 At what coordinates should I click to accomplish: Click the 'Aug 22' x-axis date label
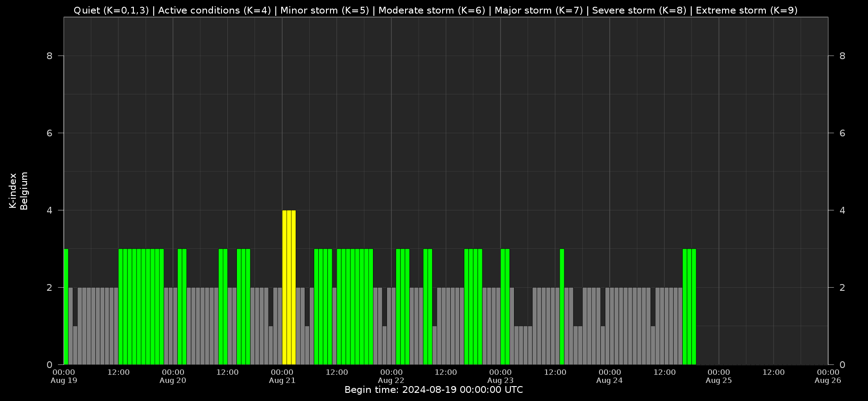[391, 381]
